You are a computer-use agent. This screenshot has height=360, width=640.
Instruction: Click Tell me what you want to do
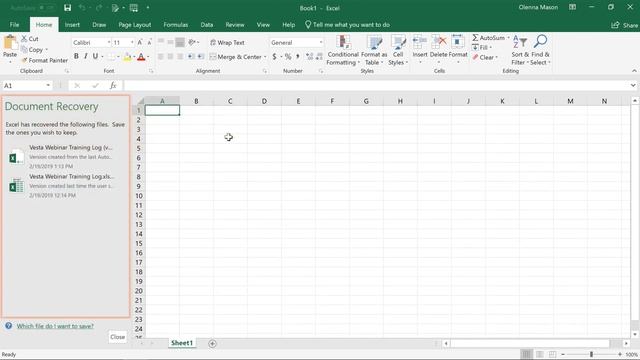pos(348,24)
